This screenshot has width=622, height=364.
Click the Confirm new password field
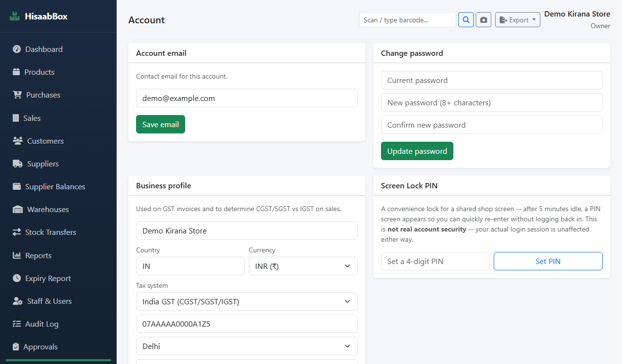[x=492, y=125]
